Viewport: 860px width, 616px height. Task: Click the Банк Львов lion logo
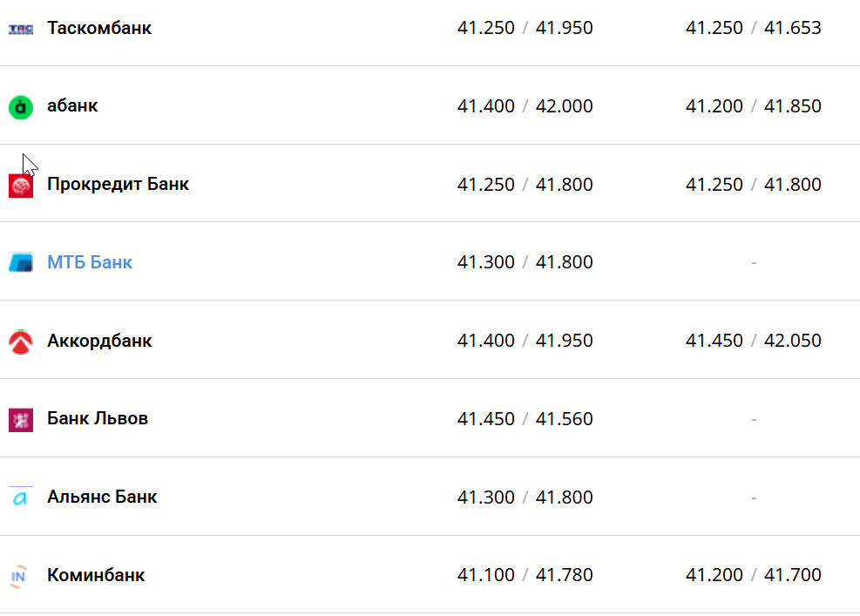21,420
